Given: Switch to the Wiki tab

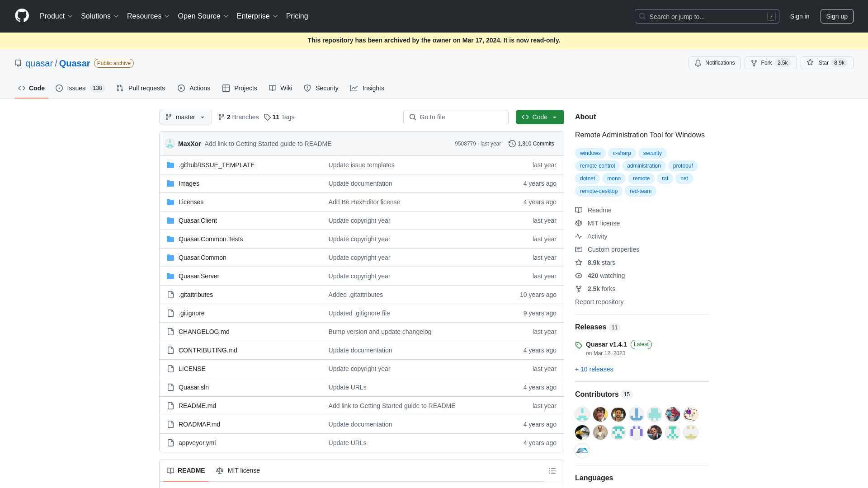Looking at the screenshot, I should [281, 88].
